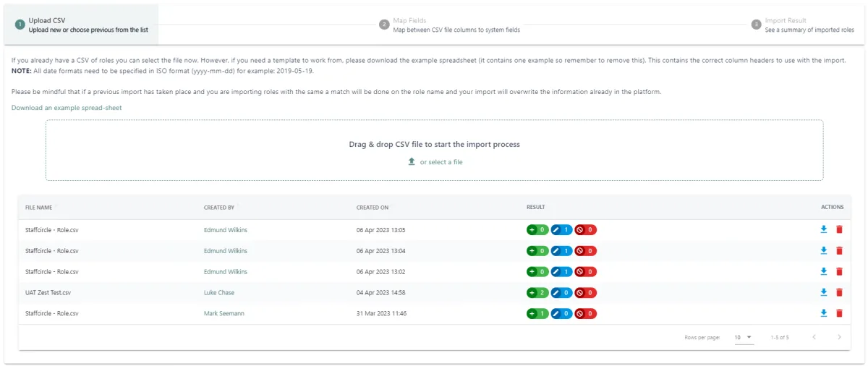Click red failed badge in Mark Seemann row
Screen dimensions: 868x366
click(586, 314)
